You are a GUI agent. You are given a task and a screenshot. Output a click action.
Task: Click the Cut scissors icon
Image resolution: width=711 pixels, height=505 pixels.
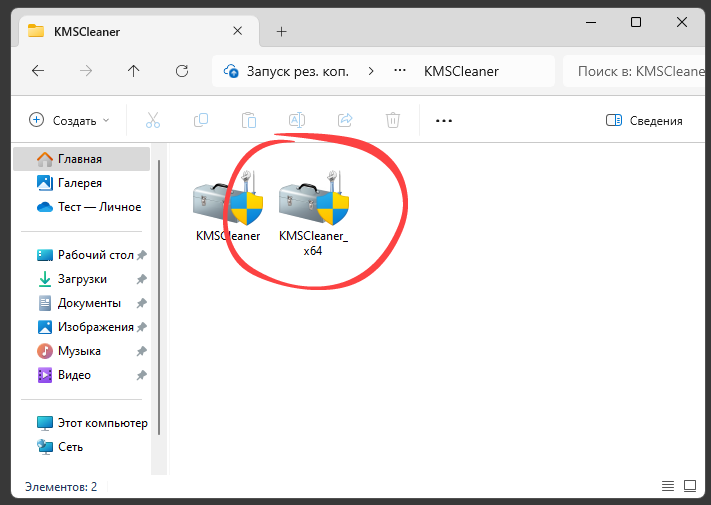[153, 120]
